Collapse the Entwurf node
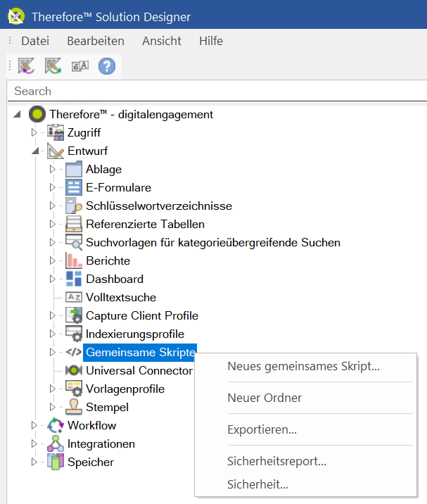 [x=35, y=151]
